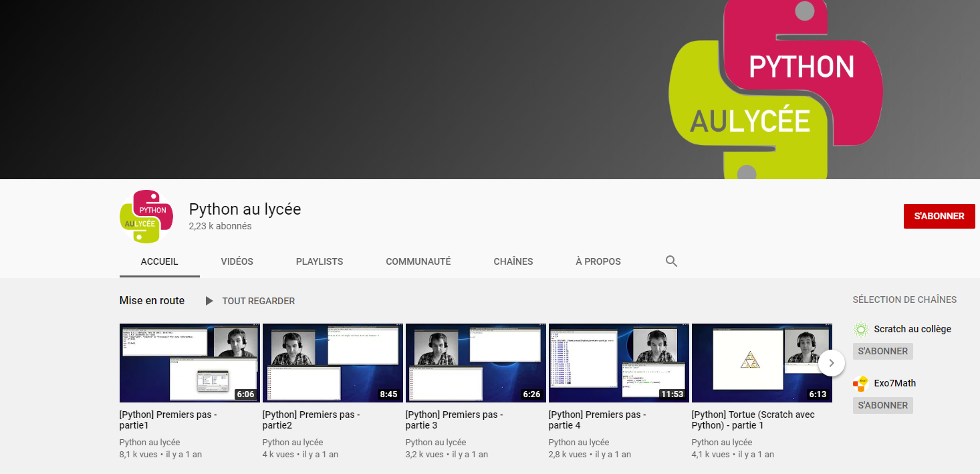Open title '[Python] Tortue (Scratch avec Python) - partie 1'
This screenshot has width=980, height=474.
click(x=753, y=420)
